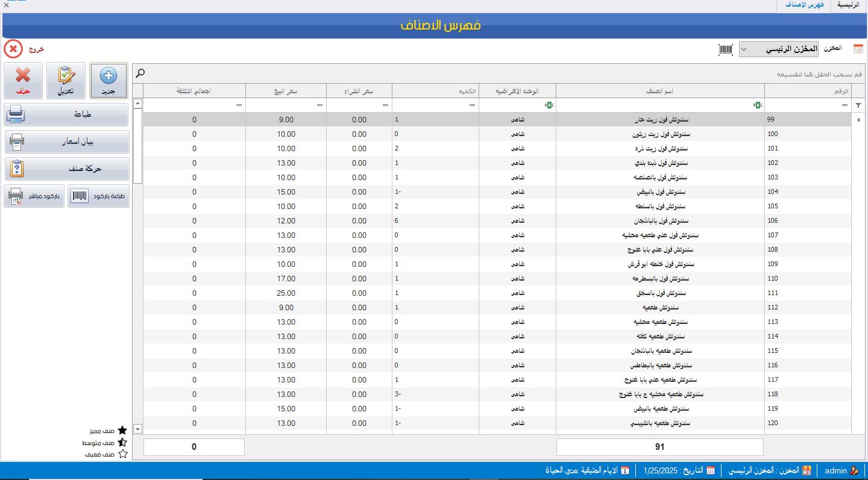Select row 102 سندوتش فول زبده بلدي
Screen dimensions: 868x480
[497, 163]
